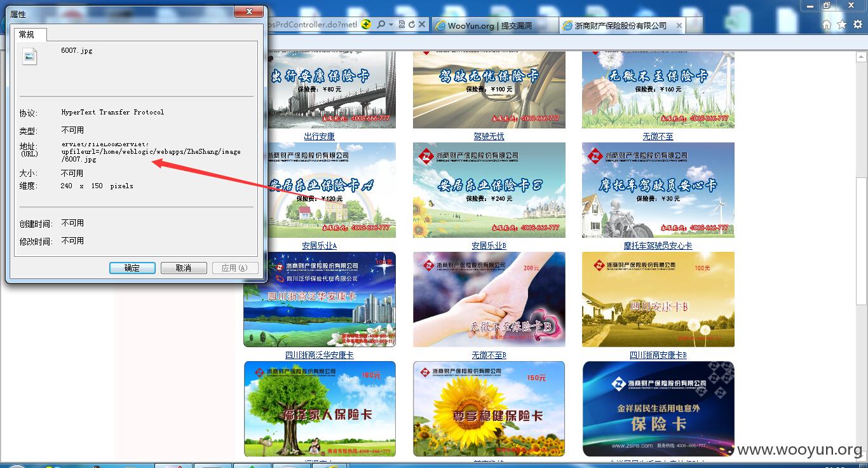Click the compatibility view icon
Image resolution: width=868 pixels, height=468 pixels.
coord(402,25)
